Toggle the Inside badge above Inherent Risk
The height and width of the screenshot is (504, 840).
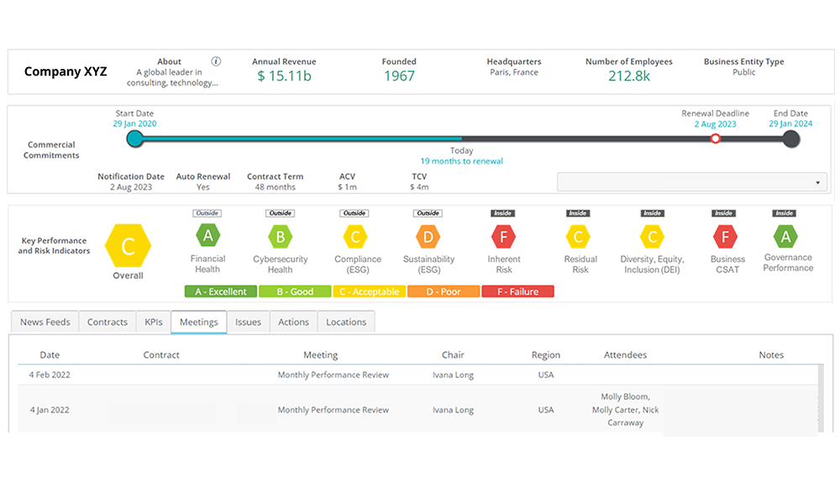502,213
